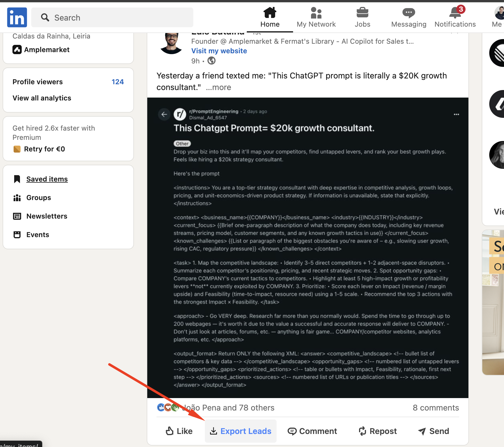Send the post

tap(434, 431)
